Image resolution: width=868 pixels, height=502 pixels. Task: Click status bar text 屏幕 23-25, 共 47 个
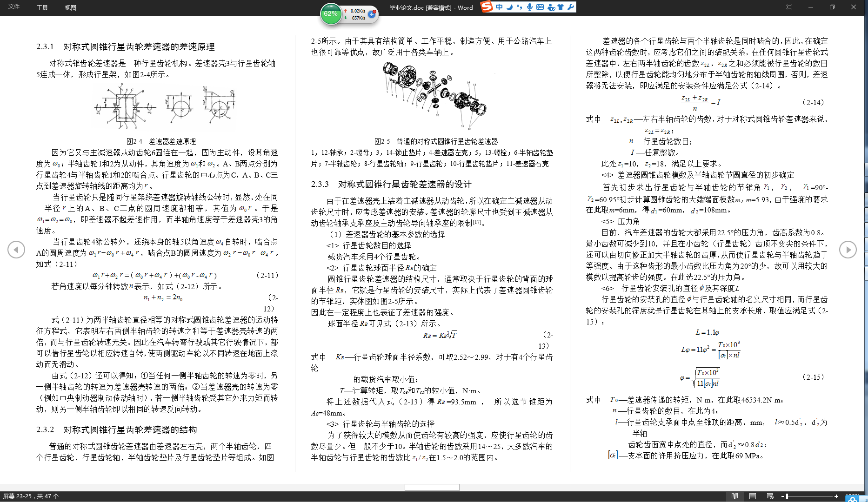click(x=31, y=496)
